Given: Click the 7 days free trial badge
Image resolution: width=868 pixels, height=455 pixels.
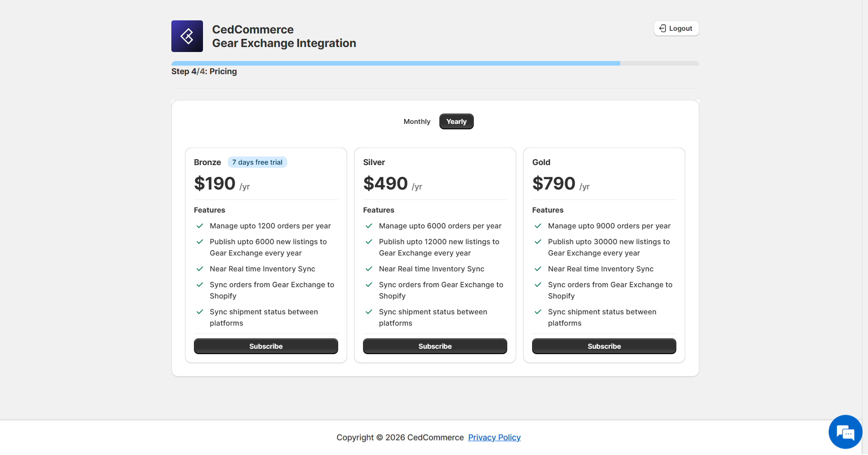Looking at the screenshot, I should pyautogui.click(x=257, y=162).
